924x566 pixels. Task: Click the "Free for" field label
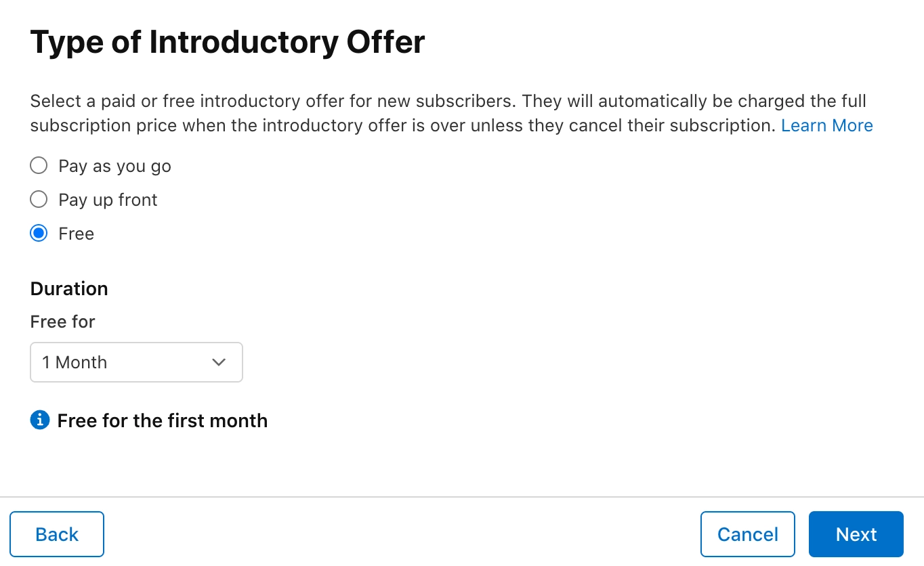click(62, 322)
